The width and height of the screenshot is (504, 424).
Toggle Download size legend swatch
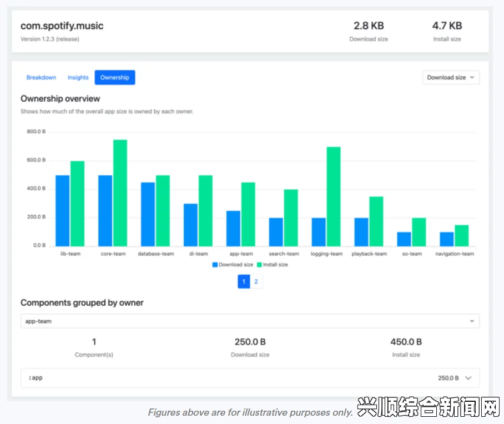(215, 265)
